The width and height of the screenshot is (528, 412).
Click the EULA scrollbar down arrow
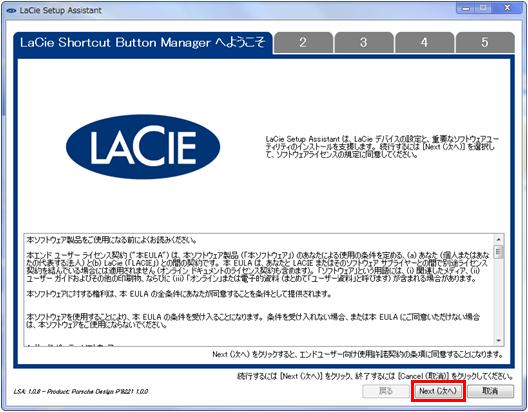[x=498, y=341]
